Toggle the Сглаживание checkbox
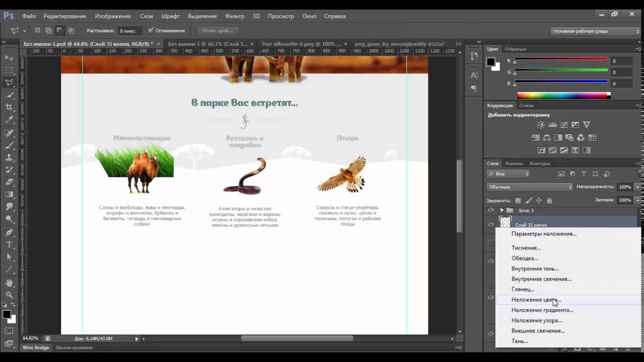This screenshot has width=644, height=362. (150, 31)
